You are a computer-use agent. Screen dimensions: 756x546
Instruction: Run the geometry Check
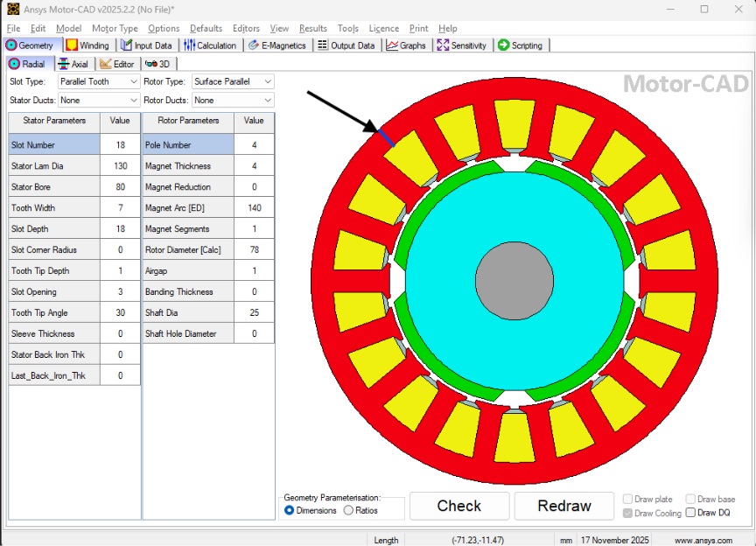458,506
